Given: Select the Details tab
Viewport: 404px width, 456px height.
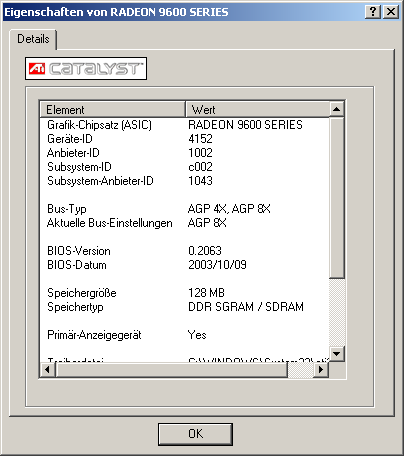Looking at the screenshot, I should pyautogui.click(x=33, y=39).
